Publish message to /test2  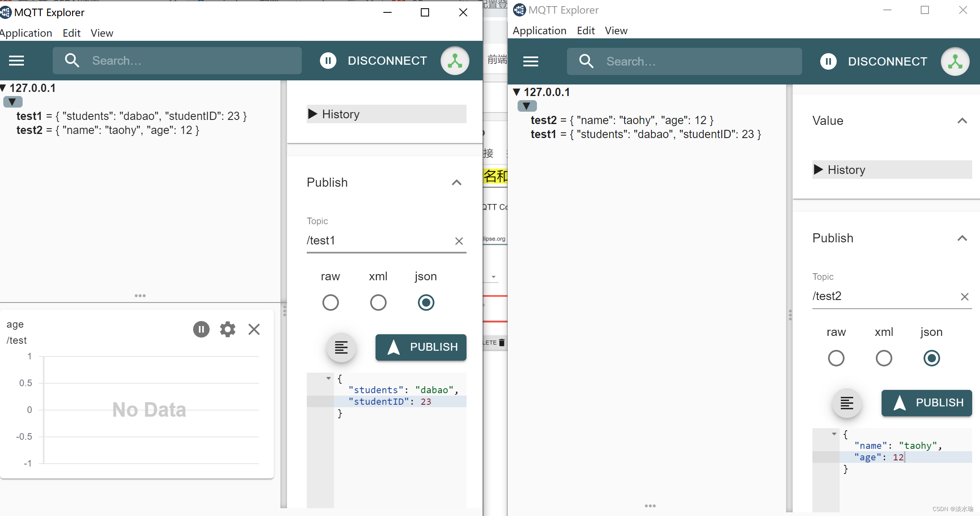pyautogui.click(x=927, y=403)
